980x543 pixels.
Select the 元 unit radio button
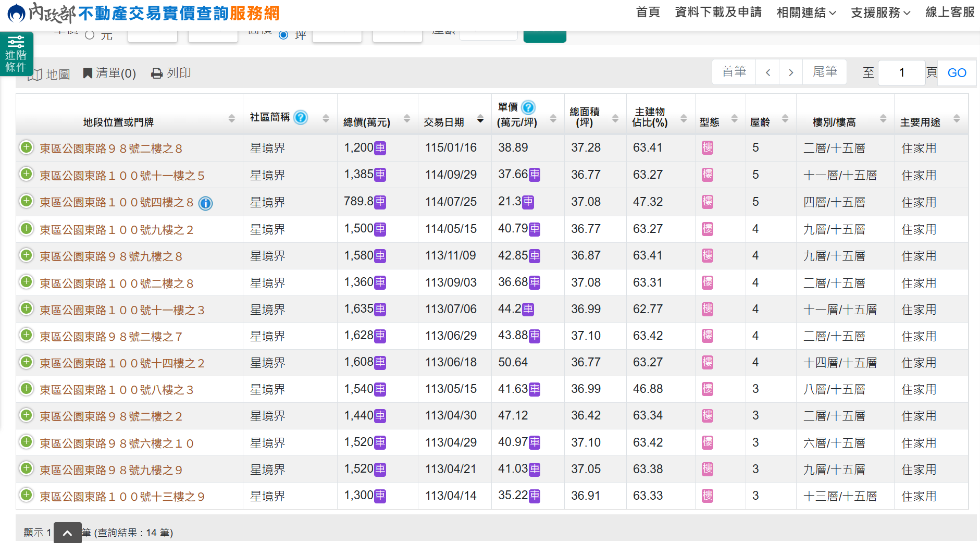(90, 35)
